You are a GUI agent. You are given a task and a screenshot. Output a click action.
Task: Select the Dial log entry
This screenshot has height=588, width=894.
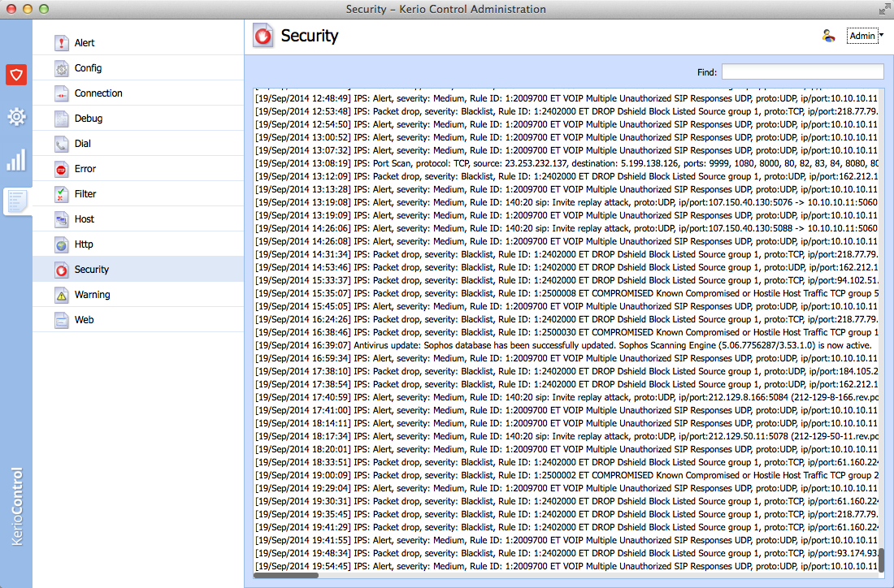point(138,144)
